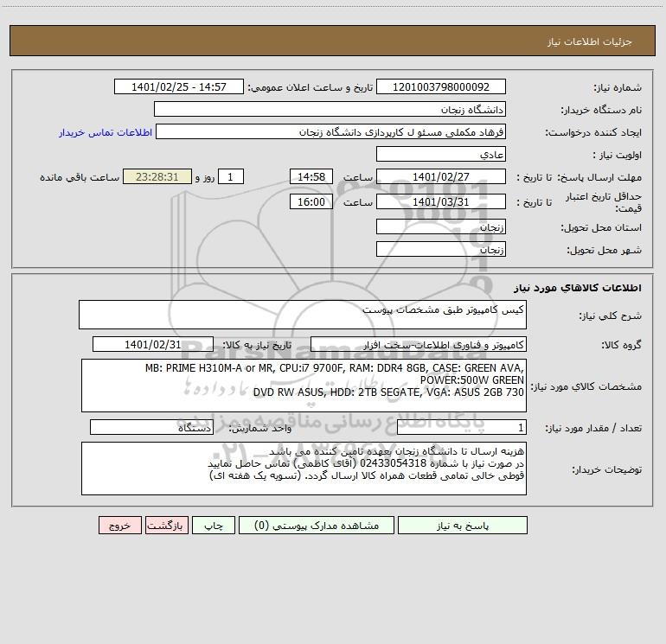The width and height of the screenshot is (666, 644).
Task: Click the label تاریخ نیاز به کالا:
Action: [x=257, y=345]
